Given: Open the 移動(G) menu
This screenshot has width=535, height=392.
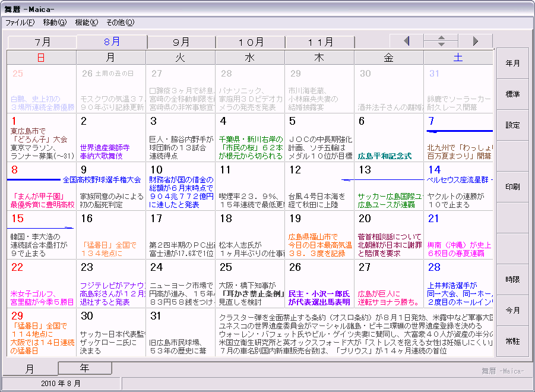Looking at the screenshot, I should coord(55,23).
